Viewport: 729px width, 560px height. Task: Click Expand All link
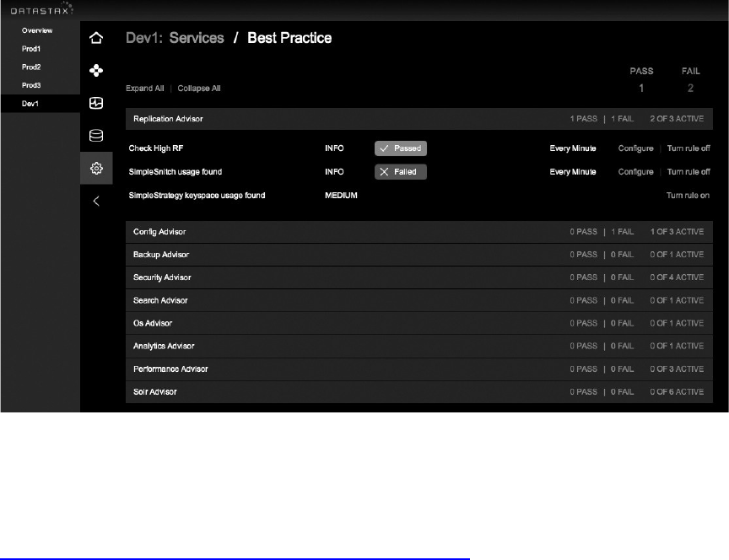pyautogui.click(x=144, y=89)
